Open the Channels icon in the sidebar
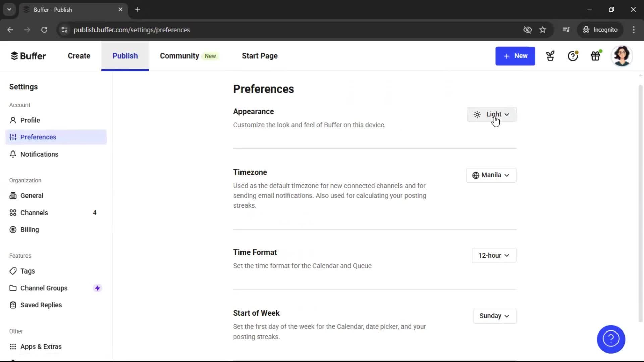The height and width of the screenshot is (362, 644). (13, 213)
